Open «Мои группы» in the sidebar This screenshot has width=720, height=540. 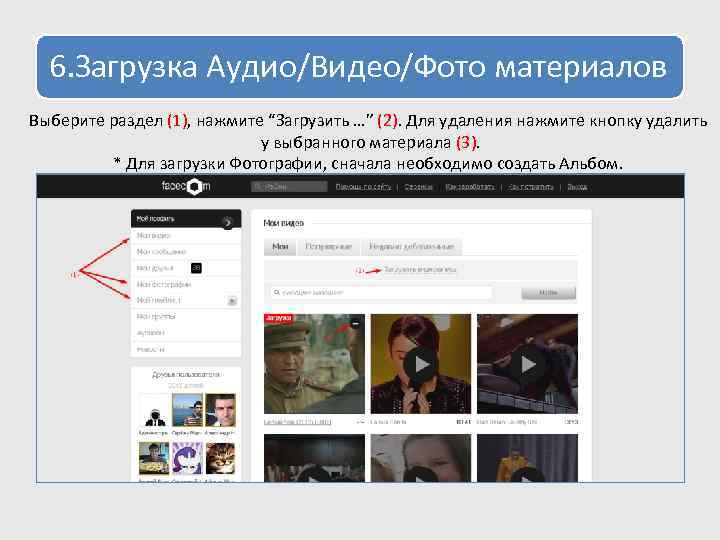156,316
